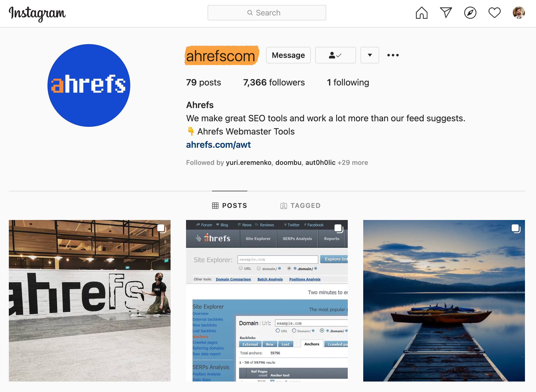The width and height of the screenshot is (536, 392).
Task: Open the ahrefs wall painting post
Action: point(90,301)
